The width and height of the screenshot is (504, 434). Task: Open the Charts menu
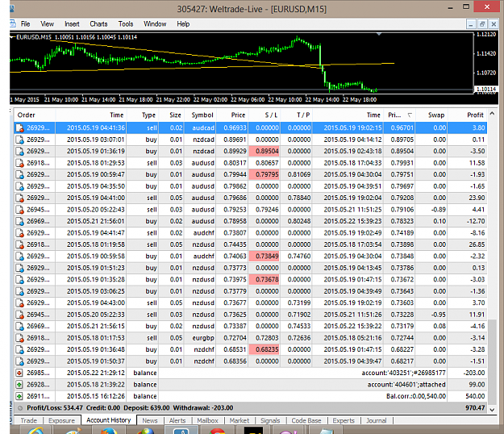coord(98,24)
